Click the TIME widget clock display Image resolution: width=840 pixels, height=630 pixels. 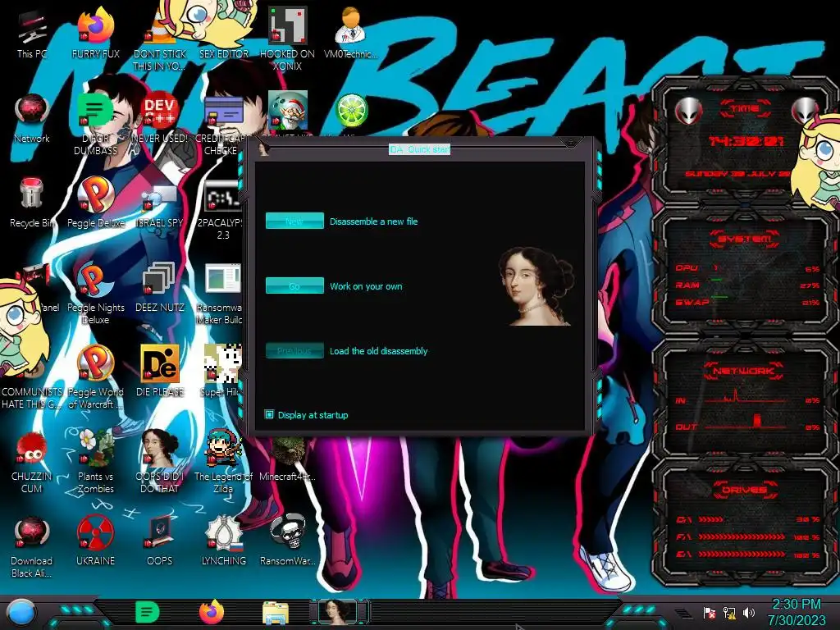coord(746,141)
